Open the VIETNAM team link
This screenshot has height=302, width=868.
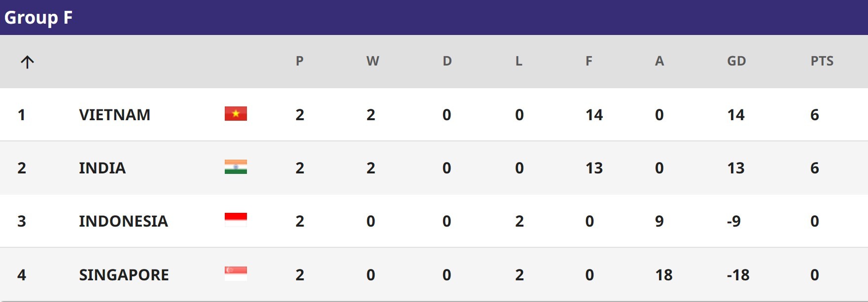[x=114, y=115]
